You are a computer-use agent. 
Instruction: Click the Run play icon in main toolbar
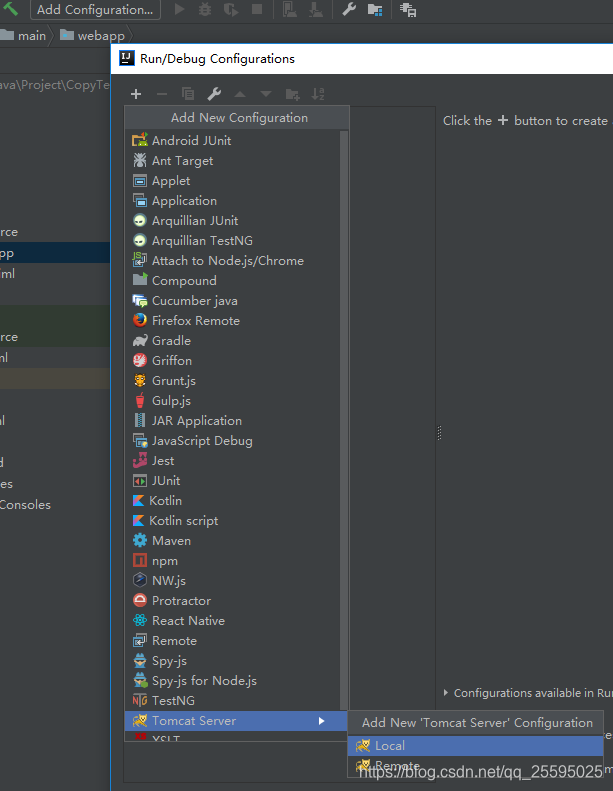click(x=179, y=9)
